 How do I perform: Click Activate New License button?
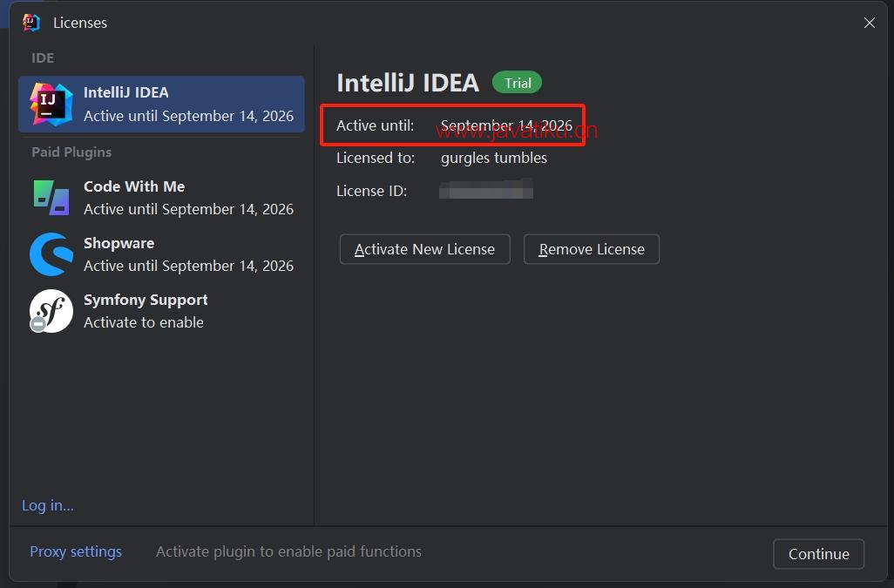click(424, 249)
